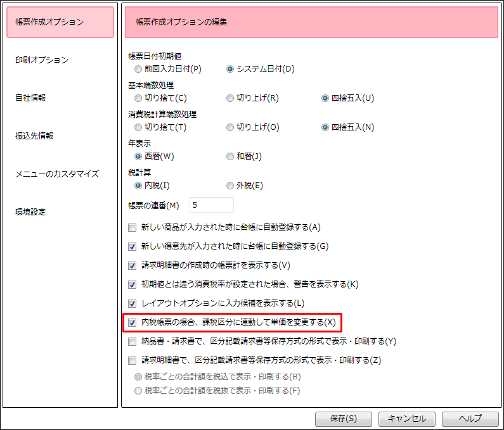Set year display to 西暦(W)
This screenshot has width=504, height=430.
(138, 156)
